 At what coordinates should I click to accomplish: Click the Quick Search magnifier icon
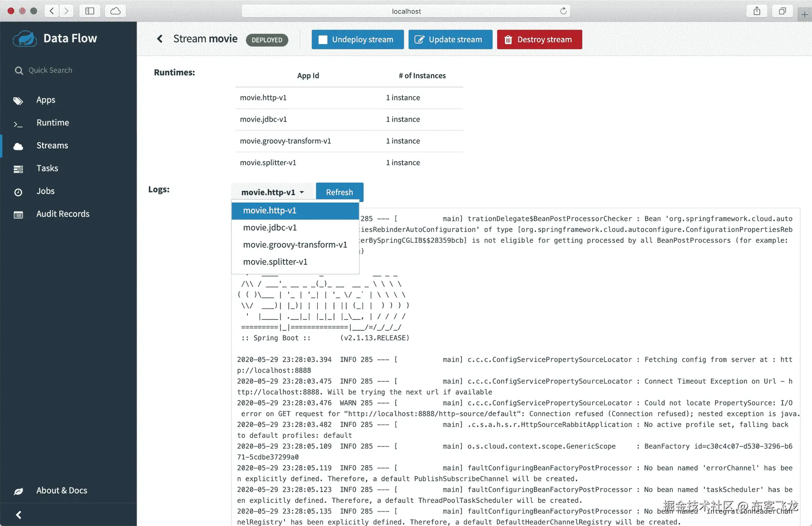(x=19, y=70)
